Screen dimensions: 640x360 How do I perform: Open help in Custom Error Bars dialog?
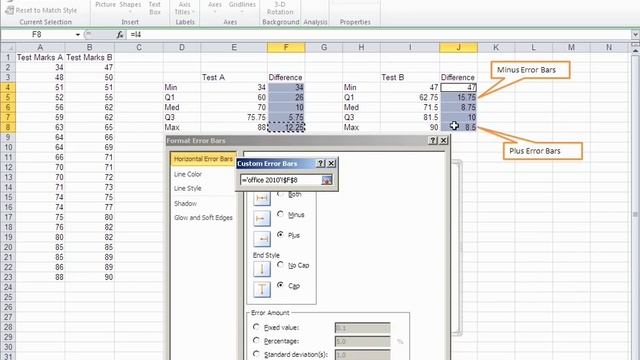pyautogui.click(x=321, y=163)
